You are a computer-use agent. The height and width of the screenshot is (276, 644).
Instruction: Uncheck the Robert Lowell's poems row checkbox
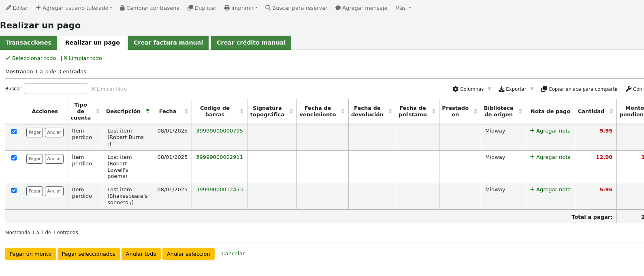tap(14, 158)
